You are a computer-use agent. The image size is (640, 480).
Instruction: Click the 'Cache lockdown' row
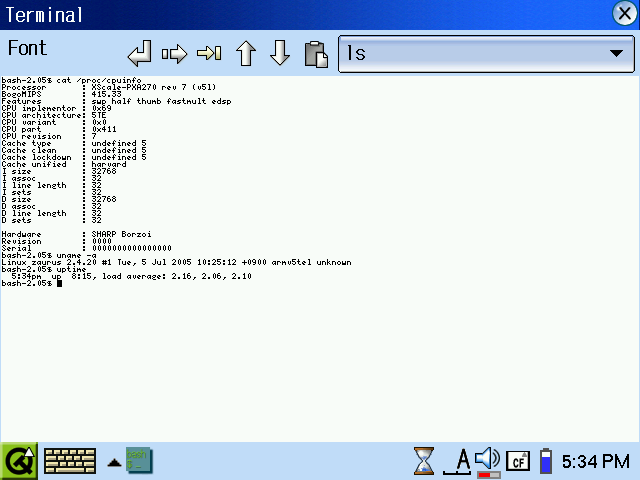tap(74, 157)
